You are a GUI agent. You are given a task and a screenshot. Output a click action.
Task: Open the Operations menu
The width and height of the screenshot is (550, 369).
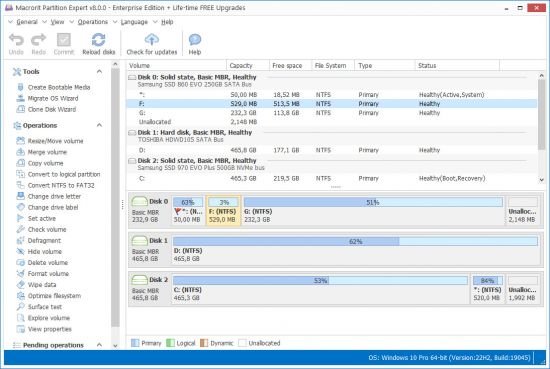coord(93,22)
